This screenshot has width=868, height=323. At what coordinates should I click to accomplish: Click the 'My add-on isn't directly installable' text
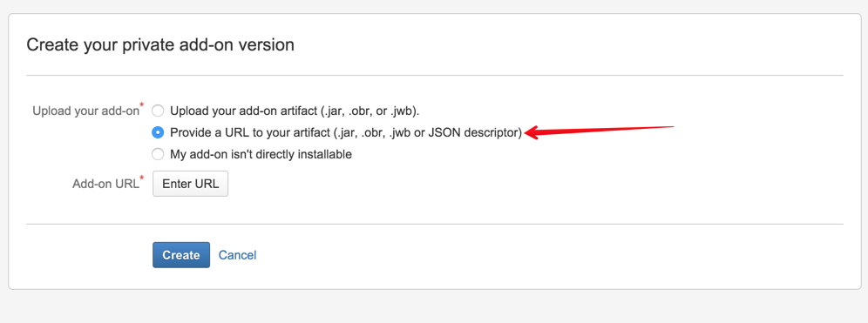261,154
